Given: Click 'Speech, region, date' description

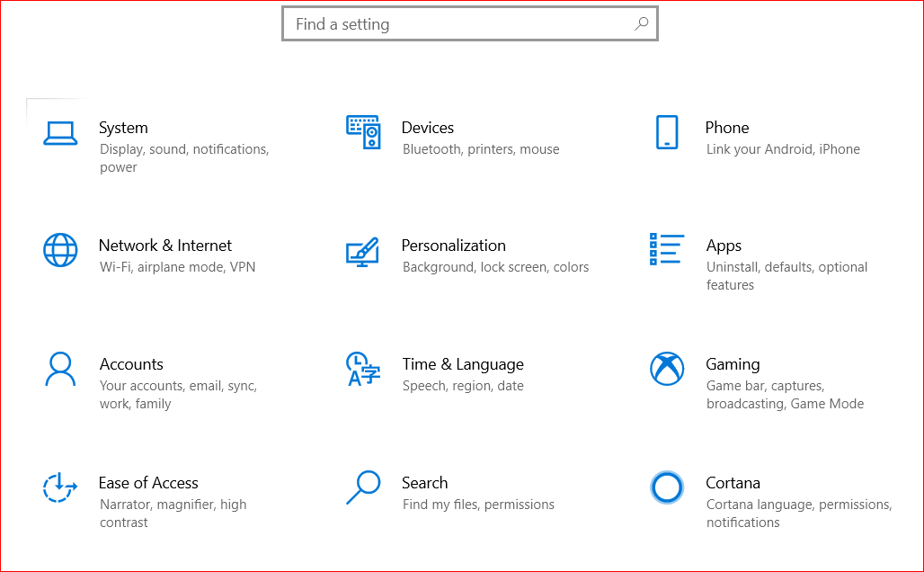Looking at the screenshot, I should pyautogui.click(x=463, y=386).
